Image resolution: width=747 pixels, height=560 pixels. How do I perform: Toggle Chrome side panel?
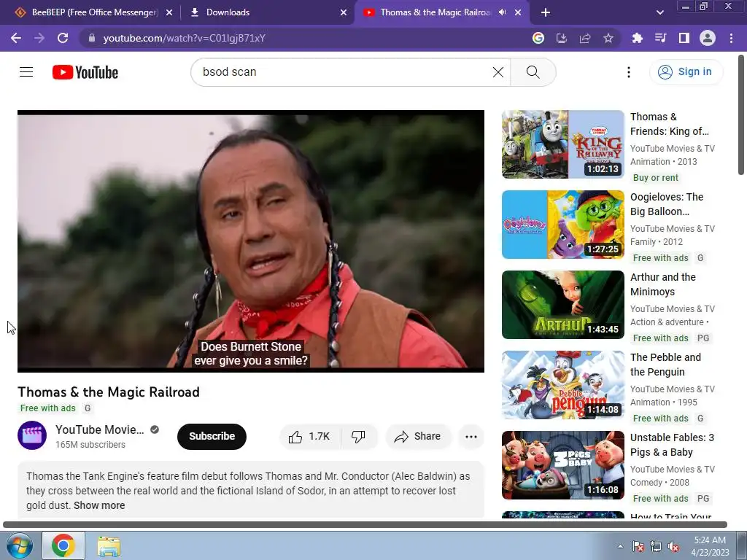(684, 38)
